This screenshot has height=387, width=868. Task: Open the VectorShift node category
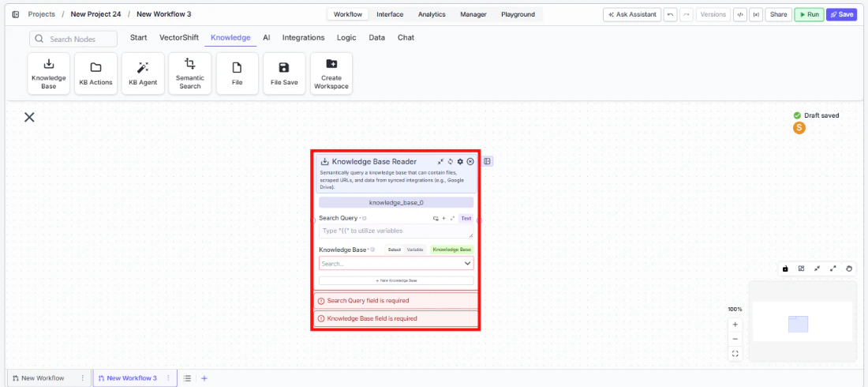(x=178, y=38)
